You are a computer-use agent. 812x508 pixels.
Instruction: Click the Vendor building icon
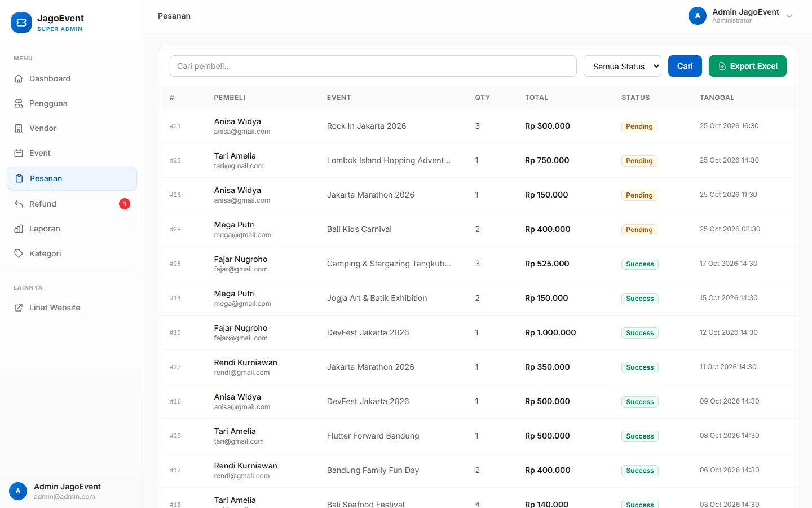(19, 128)
